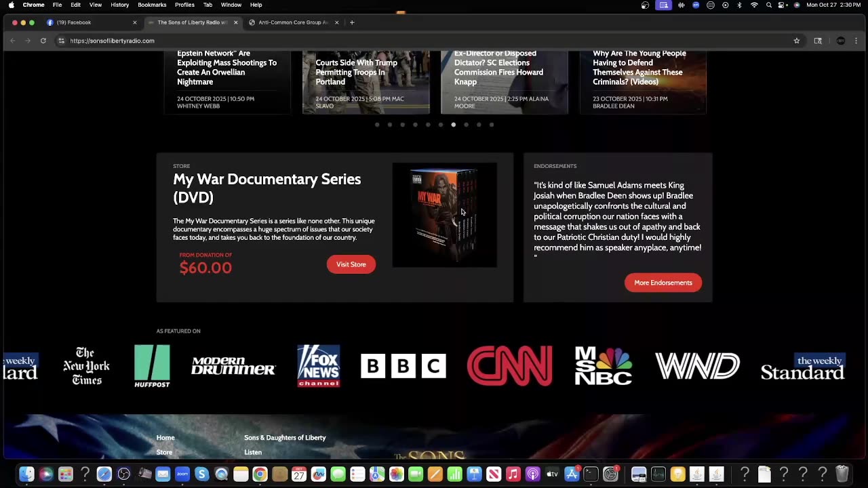The width and height of the screenshot is (868, 488).
Task: Click the Modern Drummer logo
Action: [233, 366]
